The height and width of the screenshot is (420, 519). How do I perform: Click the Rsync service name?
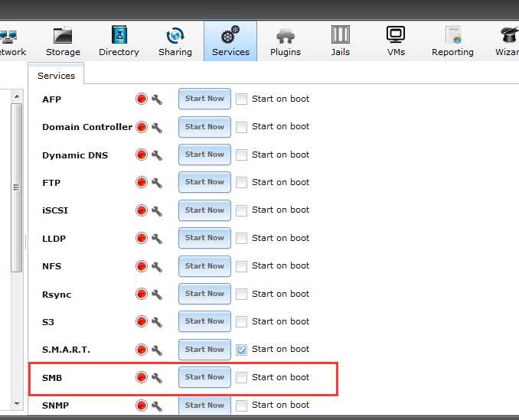pos(57,295)
